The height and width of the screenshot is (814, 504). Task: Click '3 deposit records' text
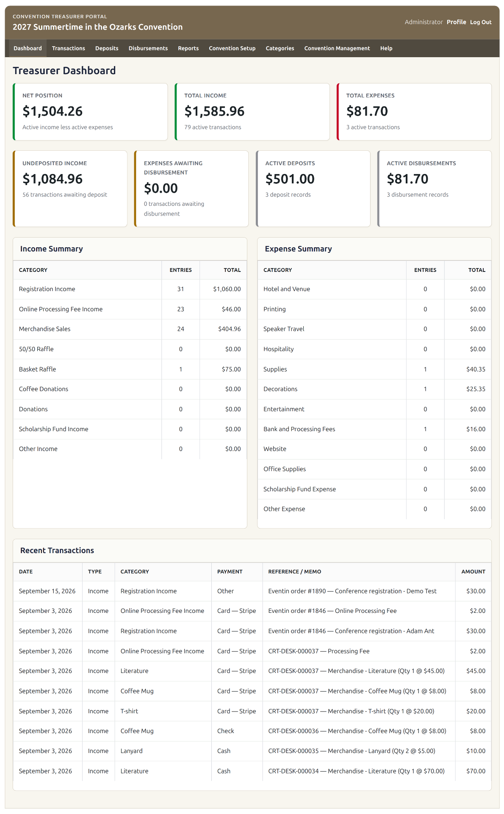288,195
